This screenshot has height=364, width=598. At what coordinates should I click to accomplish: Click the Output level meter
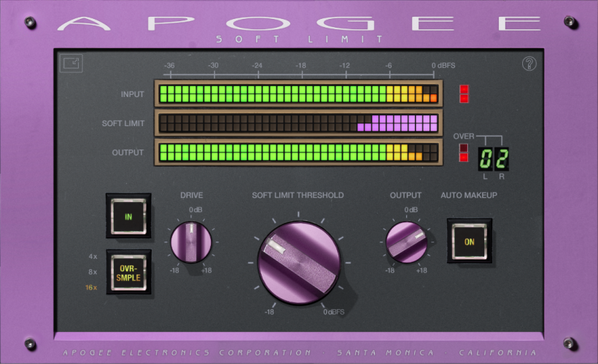[298, 152]
